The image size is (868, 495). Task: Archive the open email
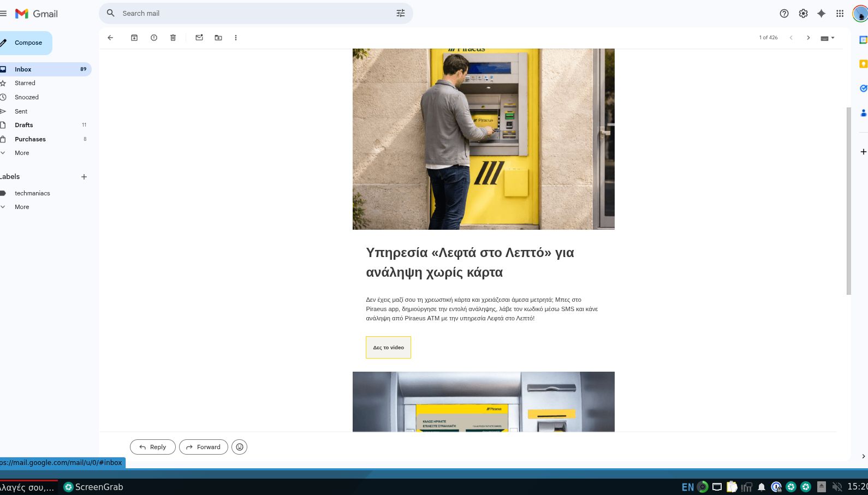click(x=134, y=38)
